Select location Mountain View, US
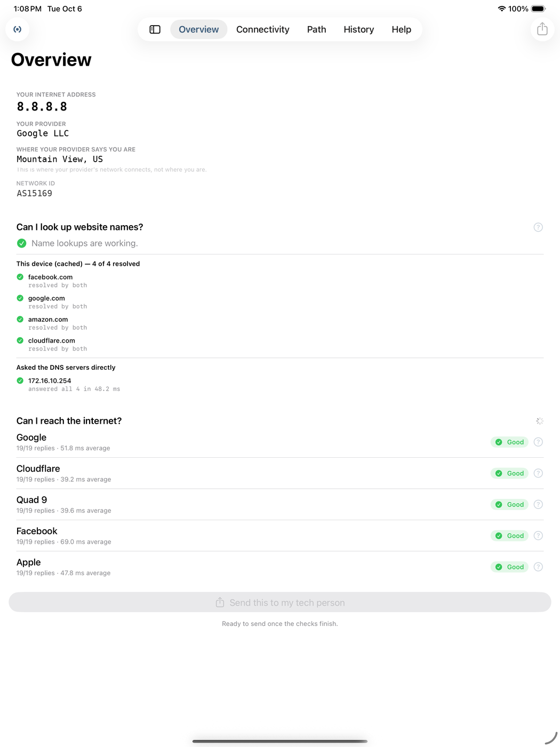The height and width of the screenshot is (747, 560). pyautogui.click(x=60, y=159)
